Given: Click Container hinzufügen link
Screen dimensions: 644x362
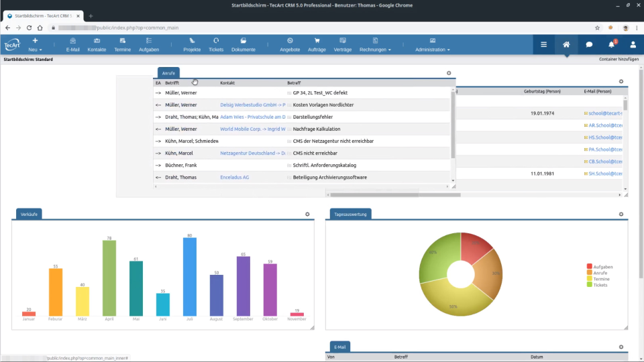Looking at the screenshot, I should [619, 59].
